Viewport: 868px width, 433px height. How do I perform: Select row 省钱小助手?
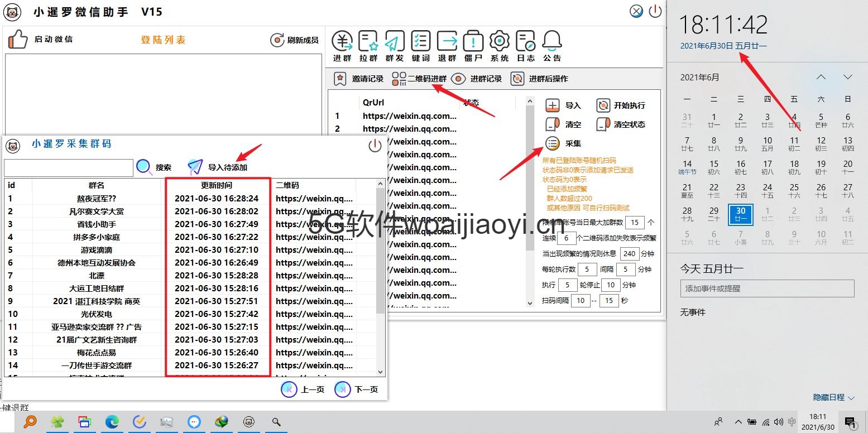pyautogui.click(x=191, y=224)
